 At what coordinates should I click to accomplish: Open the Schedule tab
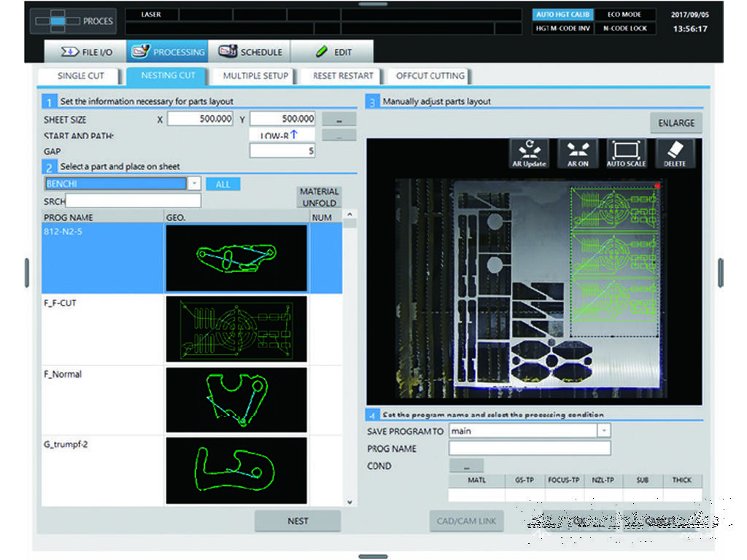249,52
